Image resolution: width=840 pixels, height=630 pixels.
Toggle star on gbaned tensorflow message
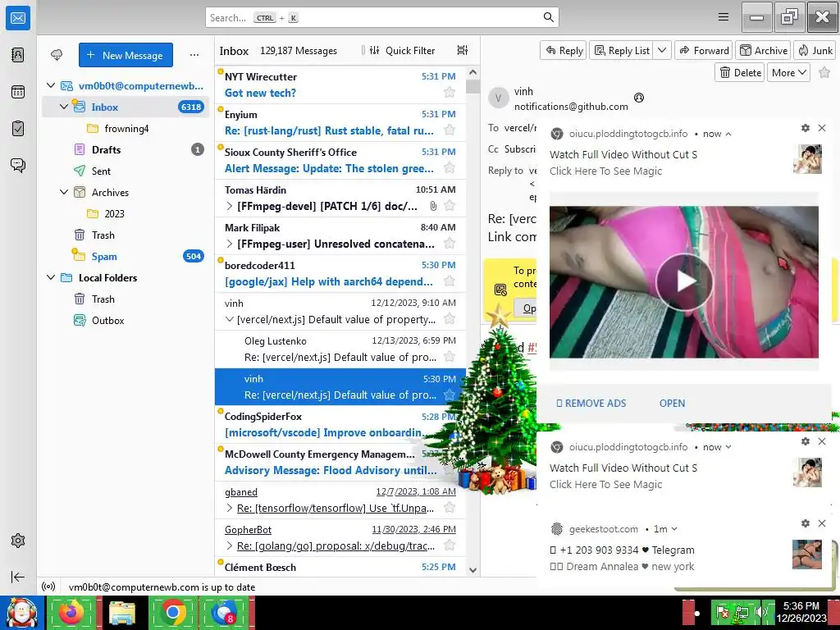[450, 508]
